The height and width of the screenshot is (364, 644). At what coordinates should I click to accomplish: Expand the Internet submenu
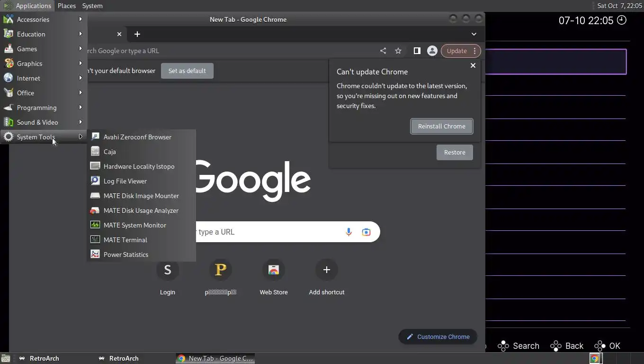[44, 78]
